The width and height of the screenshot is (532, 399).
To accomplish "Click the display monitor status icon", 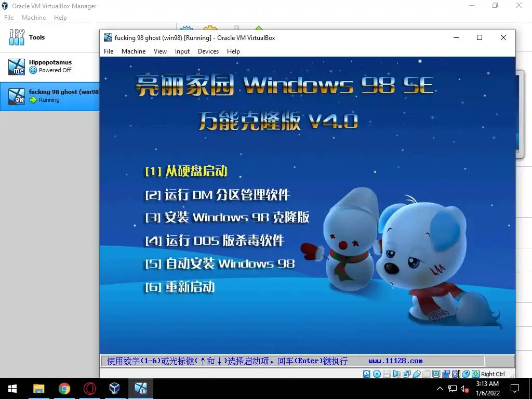I will tap(436, 374).
